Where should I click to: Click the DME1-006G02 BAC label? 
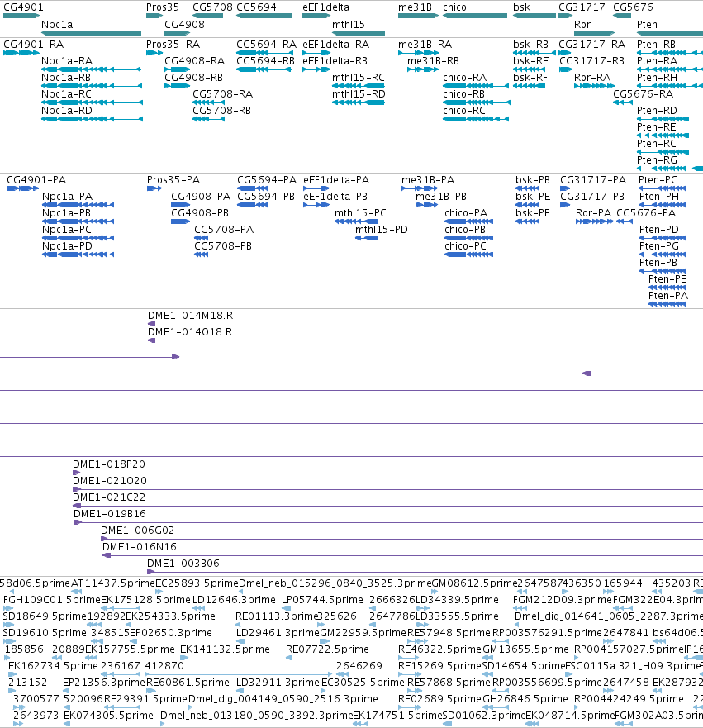[137, 531]
